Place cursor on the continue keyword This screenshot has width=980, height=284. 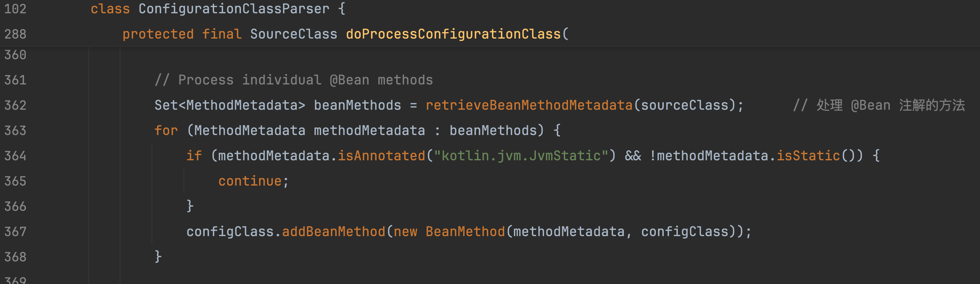250,181
